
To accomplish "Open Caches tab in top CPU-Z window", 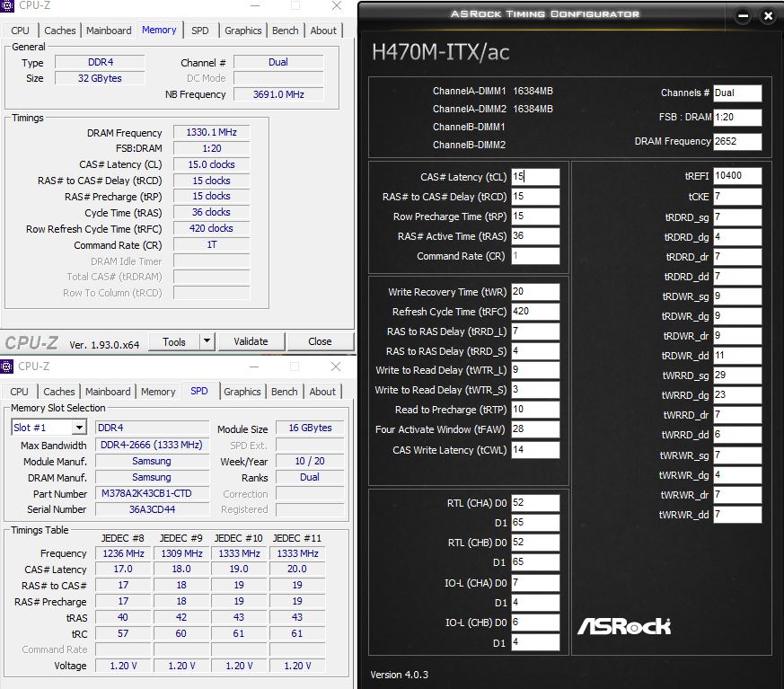I will 60,31.
